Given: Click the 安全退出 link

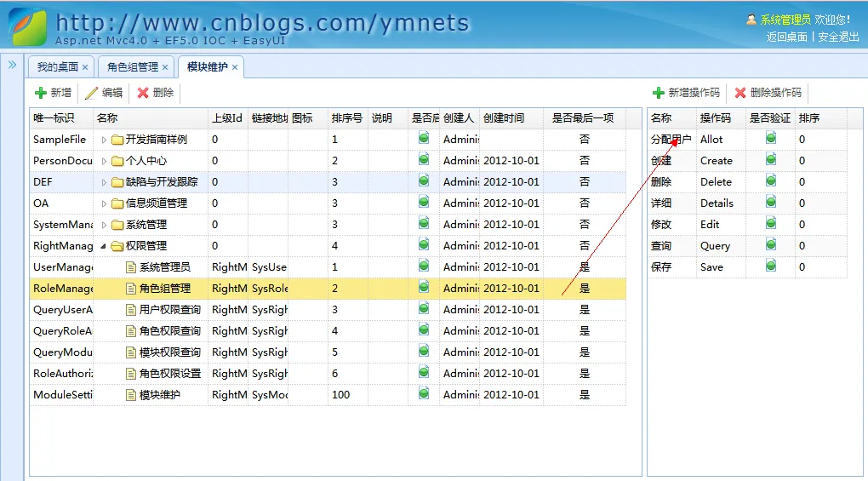Looking at the screenshot, I should coord(838,37).
